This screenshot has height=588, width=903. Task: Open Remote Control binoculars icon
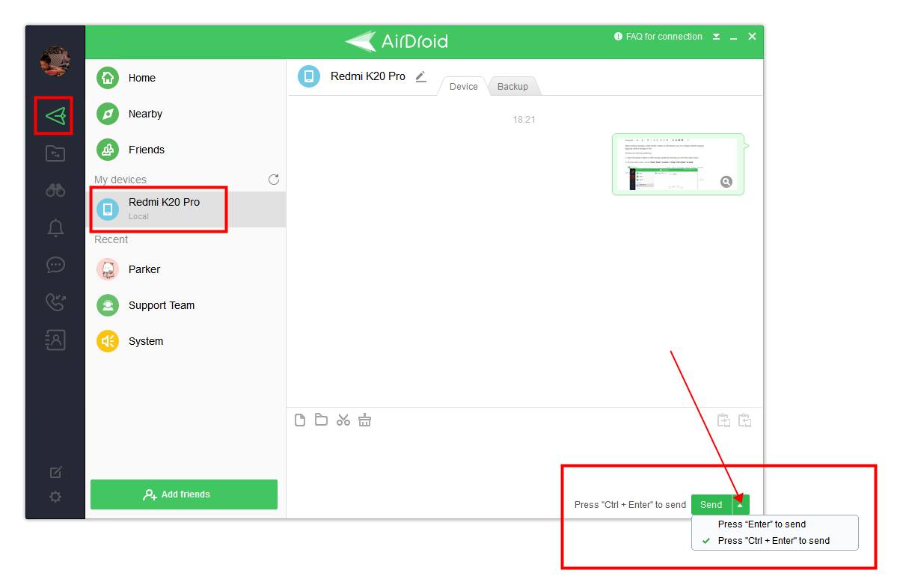tap(55, 190)
